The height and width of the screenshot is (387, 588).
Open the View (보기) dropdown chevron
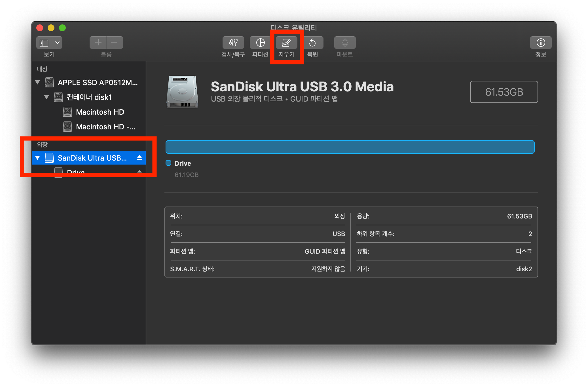pos(57,43)
